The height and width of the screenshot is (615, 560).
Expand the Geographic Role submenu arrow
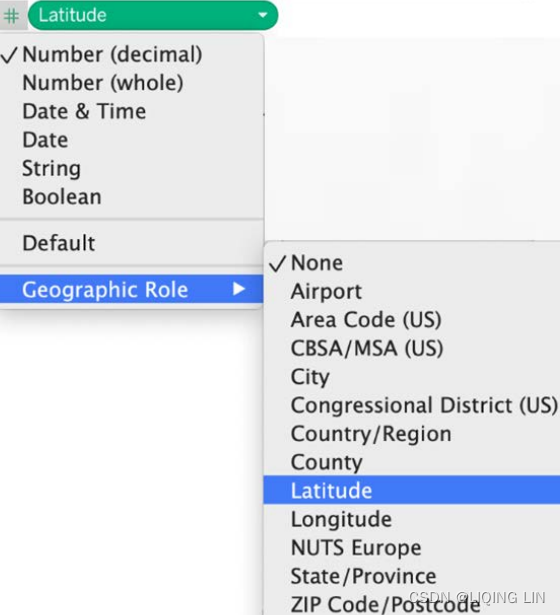(x=238, y=289)
